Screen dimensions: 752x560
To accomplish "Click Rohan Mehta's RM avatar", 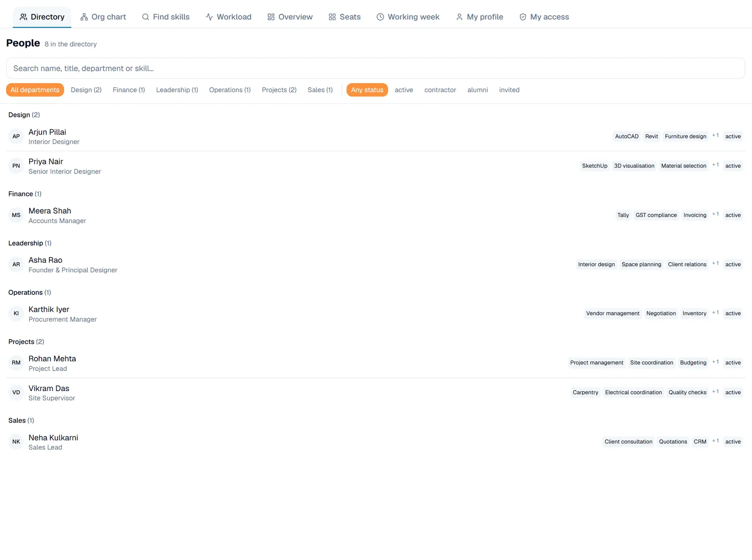I will pos(16,362).
